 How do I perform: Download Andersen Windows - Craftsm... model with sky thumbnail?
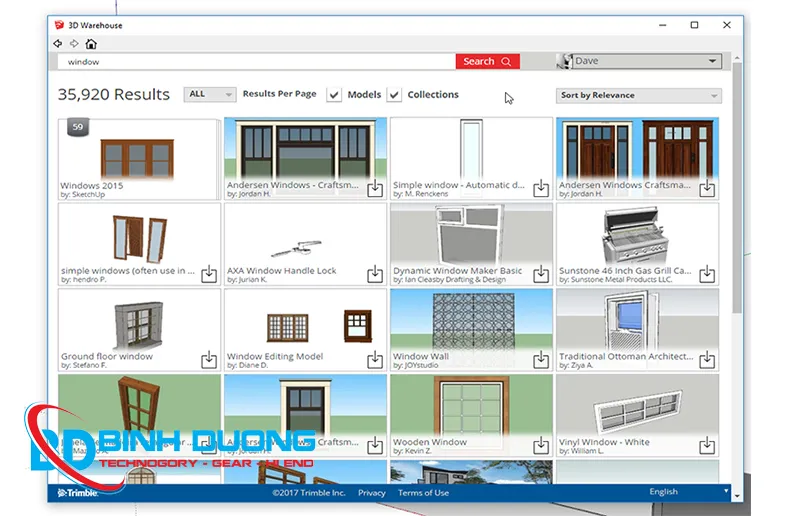coord(375,188)
